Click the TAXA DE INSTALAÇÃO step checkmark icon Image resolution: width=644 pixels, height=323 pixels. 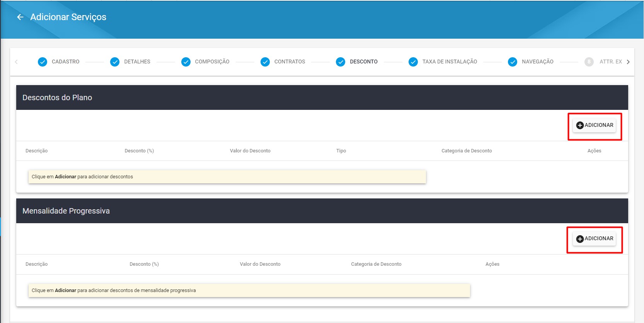[413, 62]
